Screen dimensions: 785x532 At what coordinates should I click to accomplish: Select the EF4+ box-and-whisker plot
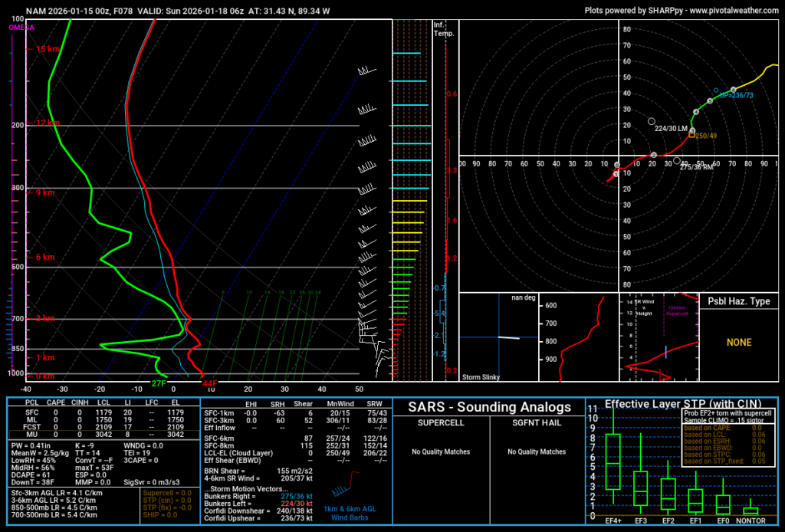click(x=613, y=461)
